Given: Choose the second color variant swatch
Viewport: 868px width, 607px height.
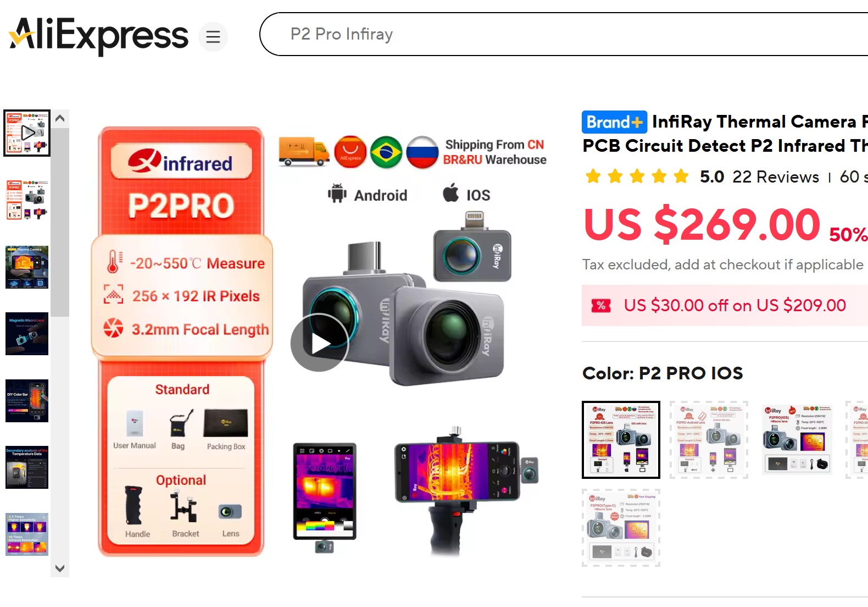Looking at the screenshot, I should click(709, 440).
